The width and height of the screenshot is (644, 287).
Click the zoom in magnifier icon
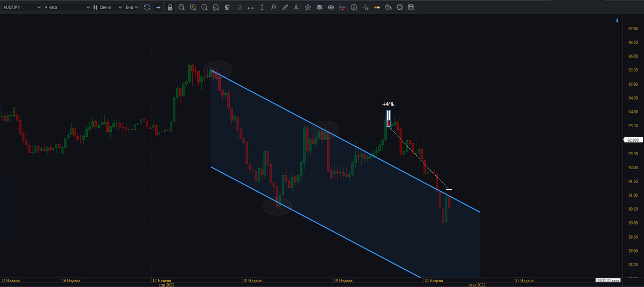[x=193, y=7]
